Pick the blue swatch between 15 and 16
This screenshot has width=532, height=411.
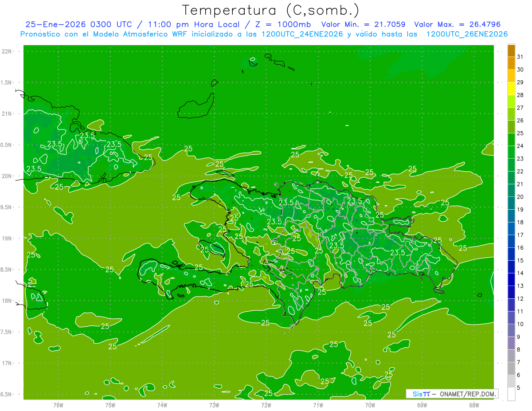tap(511, 254)
